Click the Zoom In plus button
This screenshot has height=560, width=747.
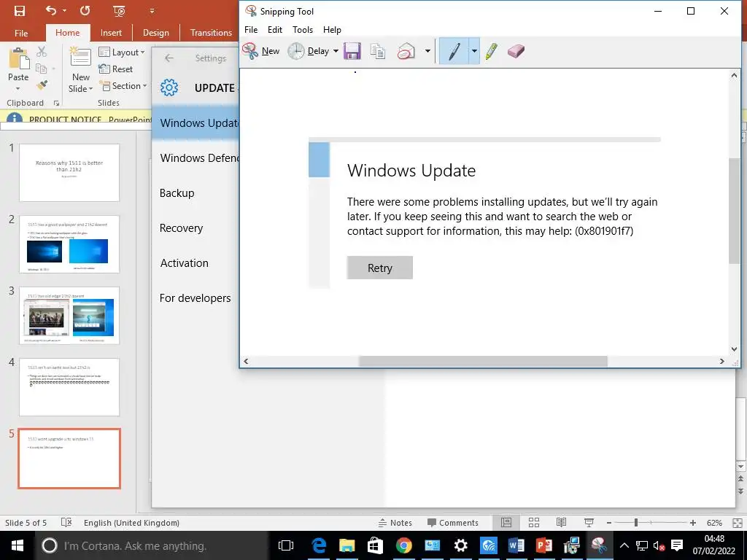point(693,523)
